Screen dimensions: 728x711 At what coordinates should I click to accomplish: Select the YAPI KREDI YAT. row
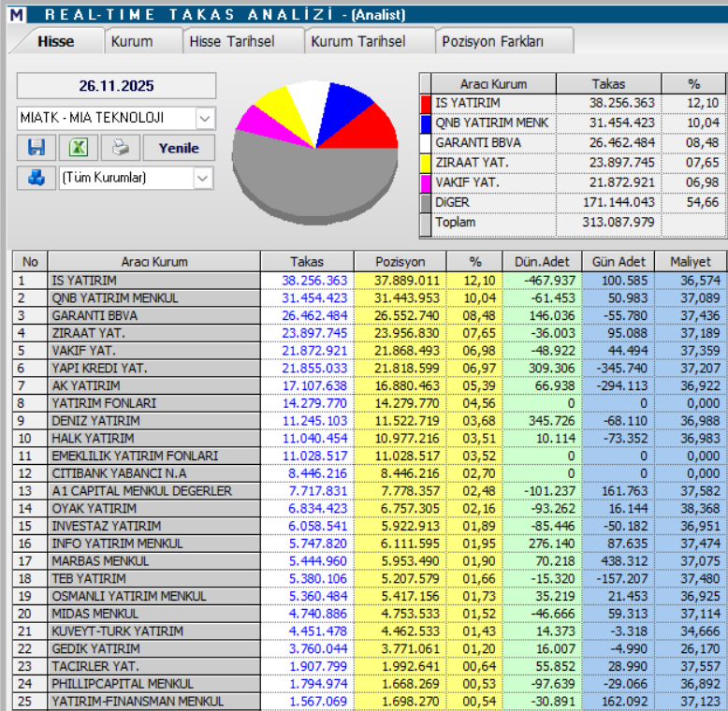[x=370, y=369]
